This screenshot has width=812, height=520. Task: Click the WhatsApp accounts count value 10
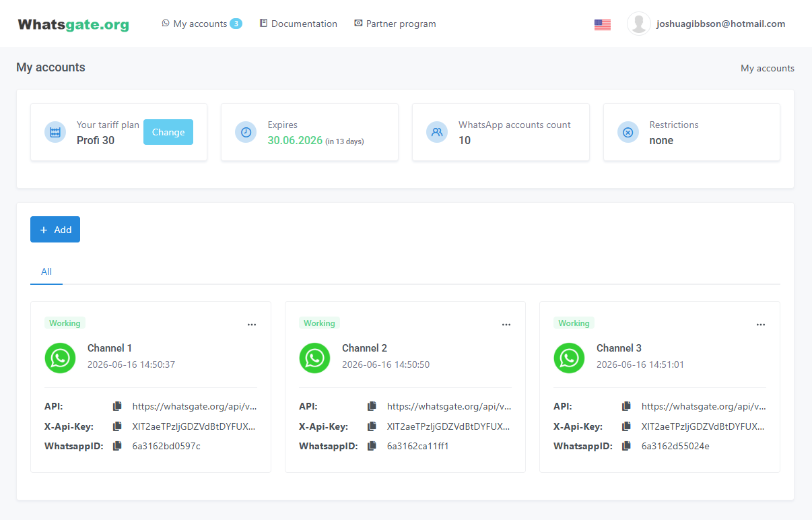click(x=465, y=140)
